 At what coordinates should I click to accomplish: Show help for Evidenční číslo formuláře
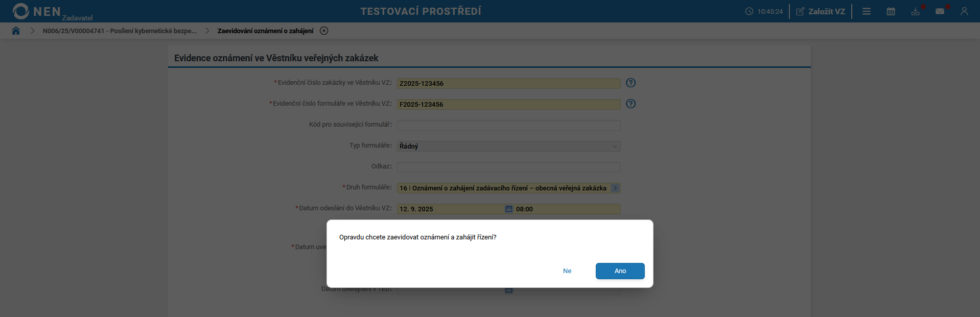631,104
